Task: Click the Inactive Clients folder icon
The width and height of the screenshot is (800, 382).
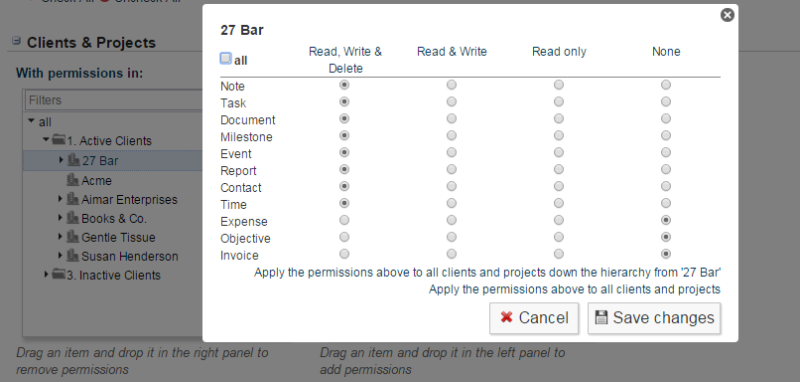Action: 59,274
